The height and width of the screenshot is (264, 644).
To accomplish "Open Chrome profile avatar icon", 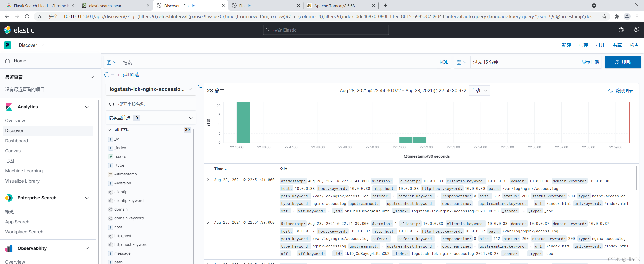I will point(627,16).
